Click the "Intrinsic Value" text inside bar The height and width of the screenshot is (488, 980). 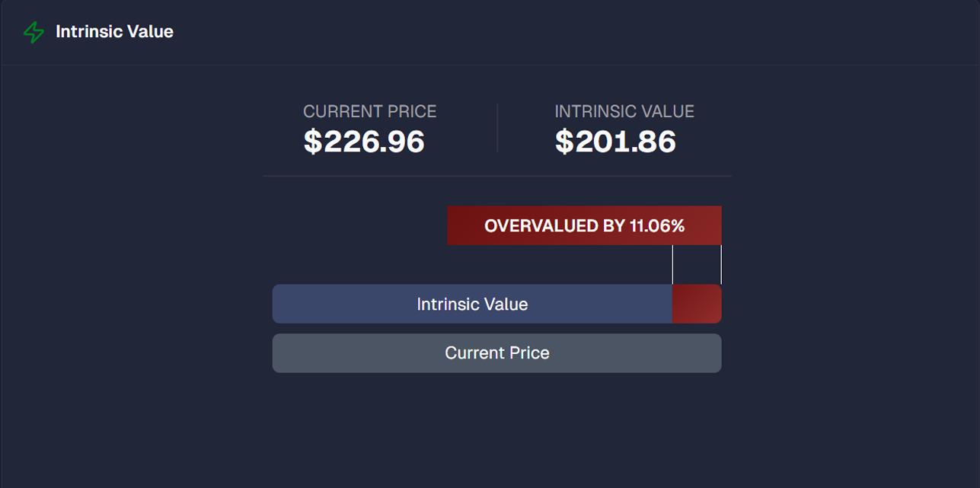[472, 305]
